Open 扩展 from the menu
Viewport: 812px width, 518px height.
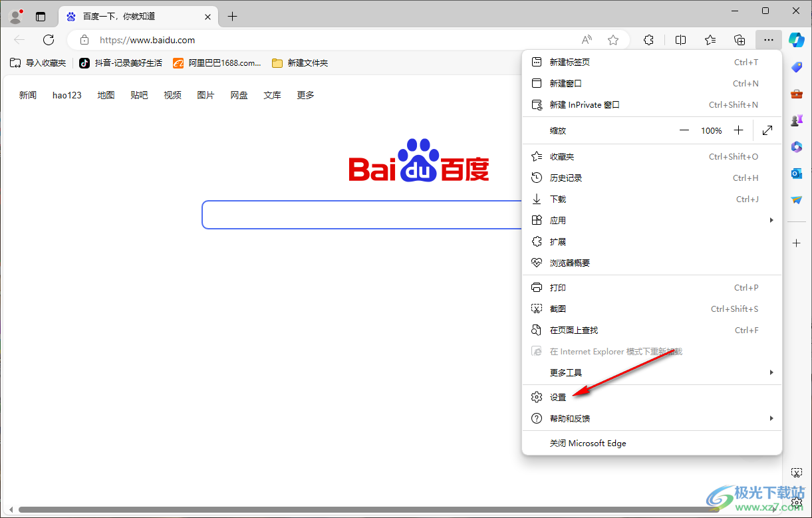click(x=652, y=241)
